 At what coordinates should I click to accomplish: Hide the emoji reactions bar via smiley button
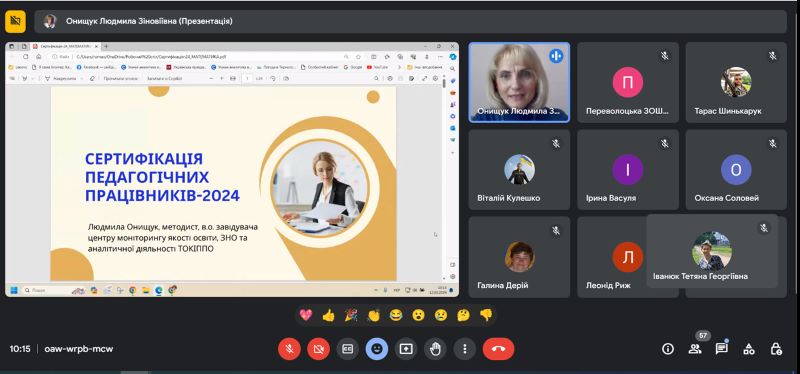(377, 349)
